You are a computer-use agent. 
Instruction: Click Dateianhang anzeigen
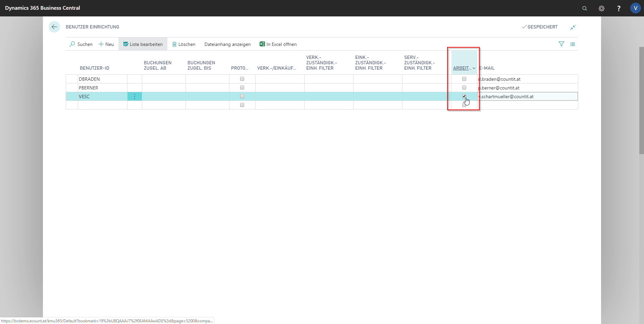tap(227, 44)
